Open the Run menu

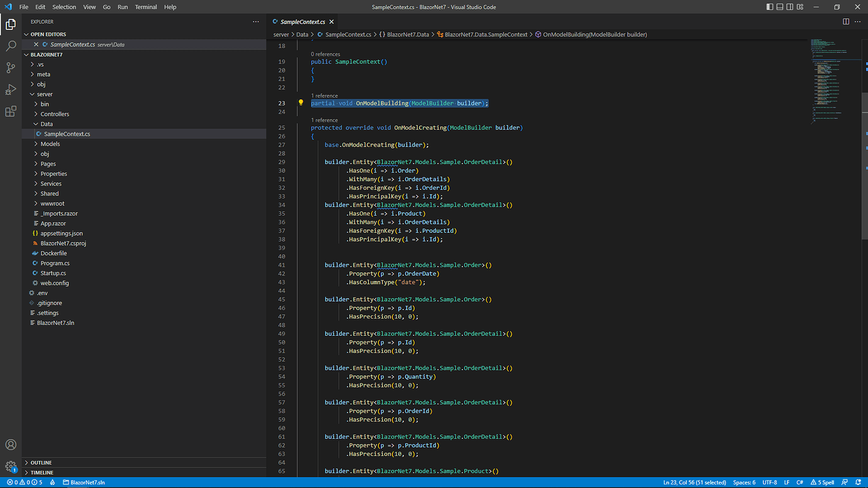coord(123,7)
